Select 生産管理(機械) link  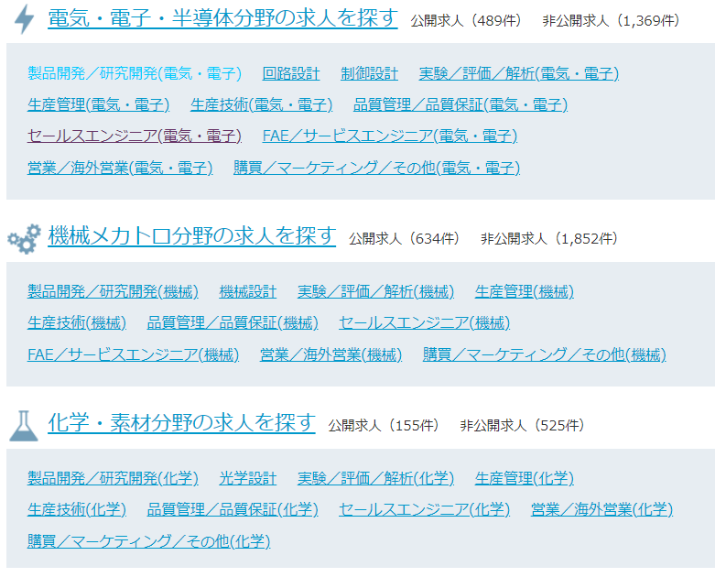524,292
